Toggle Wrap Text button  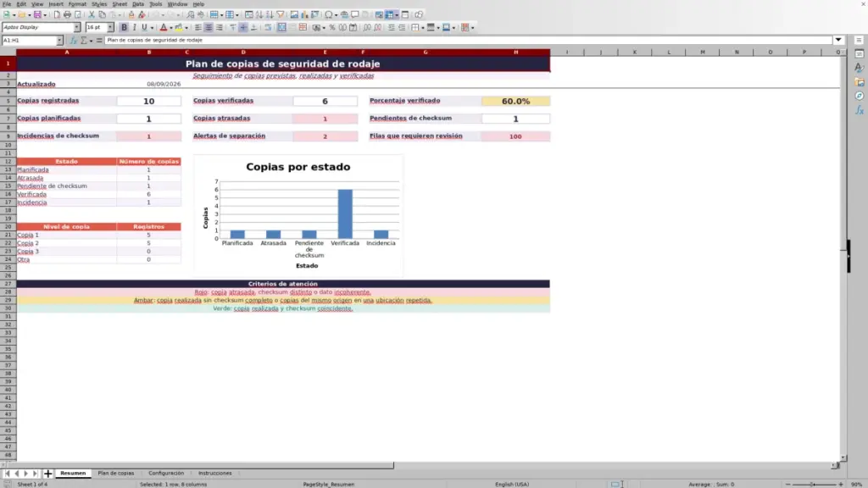267,27
